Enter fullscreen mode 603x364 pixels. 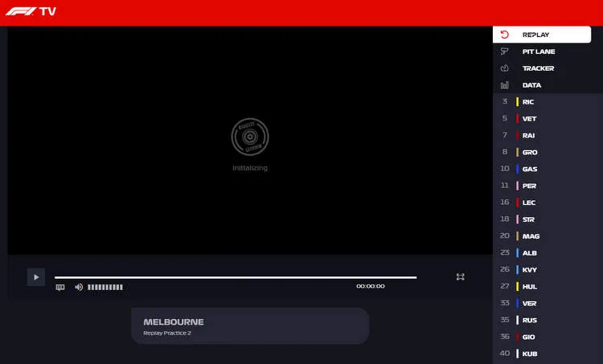tap(461, 276)
